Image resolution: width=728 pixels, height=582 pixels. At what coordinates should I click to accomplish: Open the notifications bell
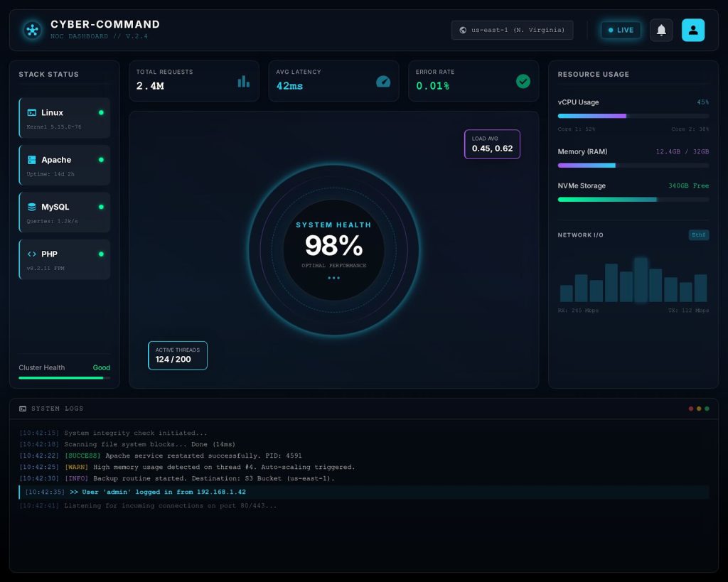(661, 30)
